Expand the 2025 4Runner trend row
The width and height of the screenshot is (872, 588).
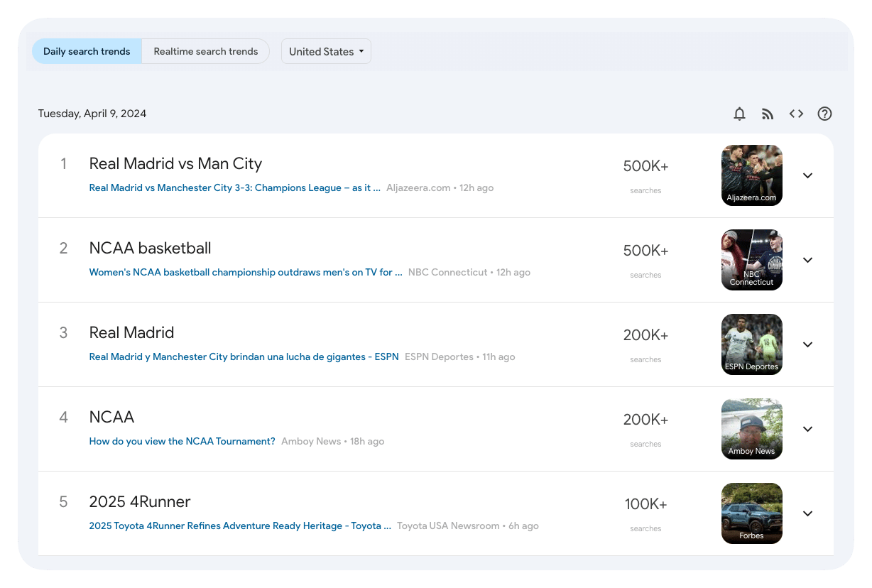click(x=807, y=513)
